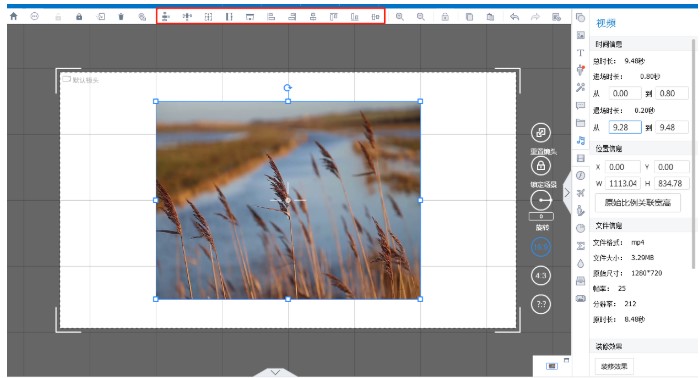Click the width field showing 1113.04
The image size is (700, 378).
(623, 183)
